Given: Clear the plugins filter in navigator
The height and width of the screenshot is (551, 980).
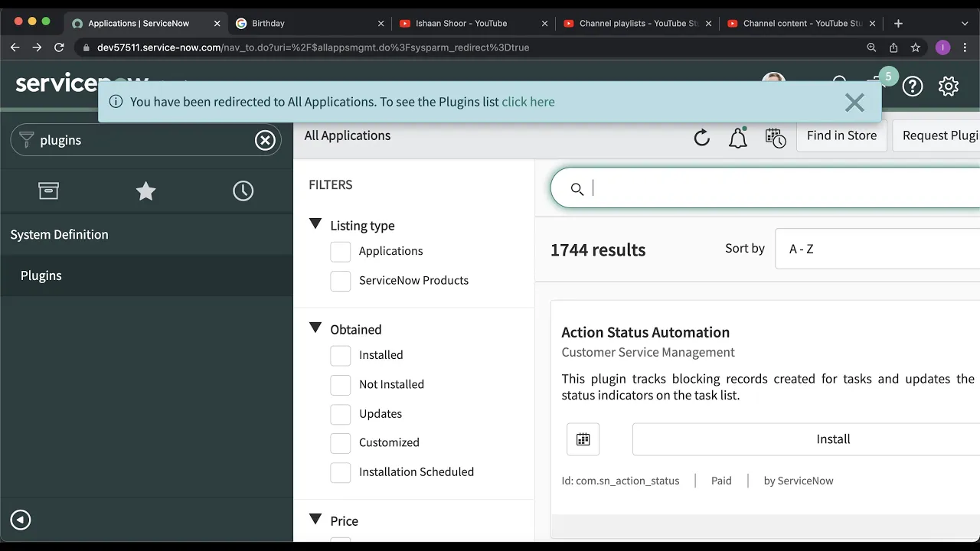Looking at the screenshot, I should [x=265, y=140].
